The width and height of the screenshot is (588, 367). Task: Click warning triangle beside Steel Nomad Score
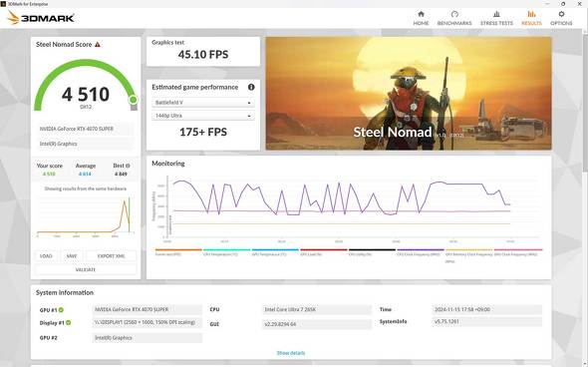point(98,44)
